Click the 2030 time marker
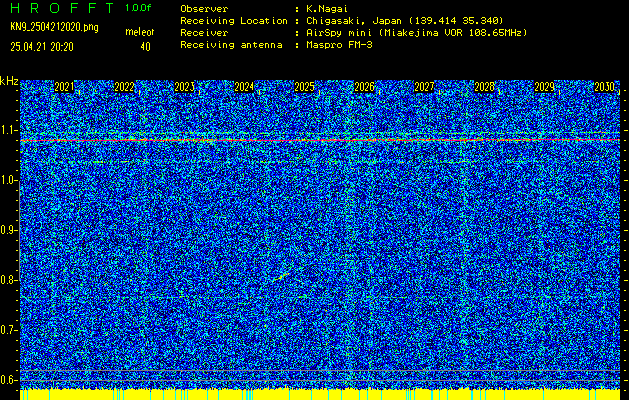 605,87
